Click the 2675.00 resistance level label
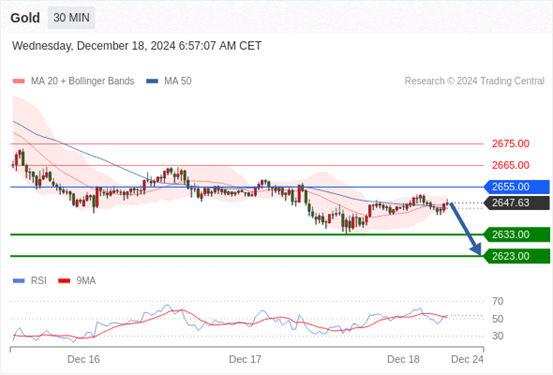 coord(511,144)
